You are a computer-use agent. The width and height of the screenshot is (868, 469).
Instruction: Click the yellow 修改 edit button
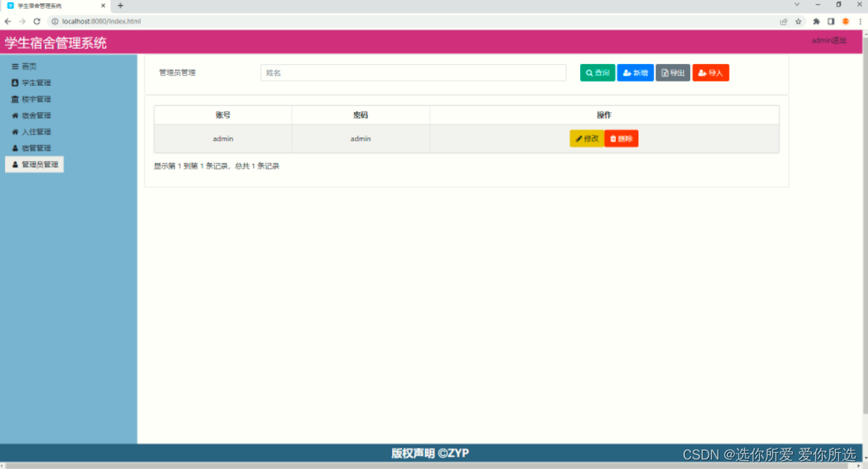pos(587,139)
